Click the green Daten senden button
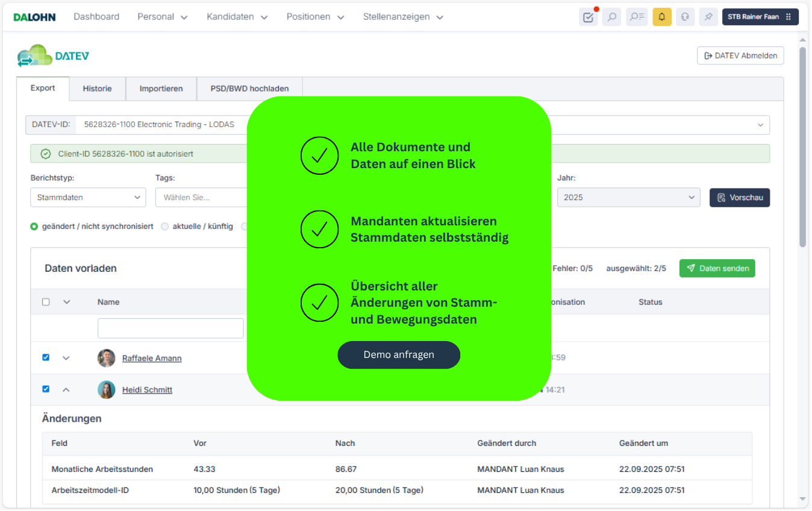This screenshot has width=812, height=511. click(717, 268)
